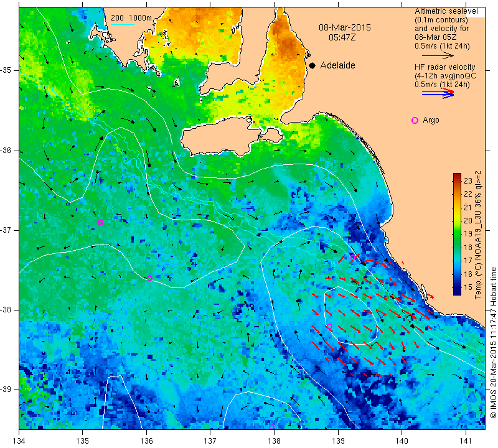Click the IMOS copyright timestamp text
498x448 pixels.
pyautogui.click(x=493, y=343)
